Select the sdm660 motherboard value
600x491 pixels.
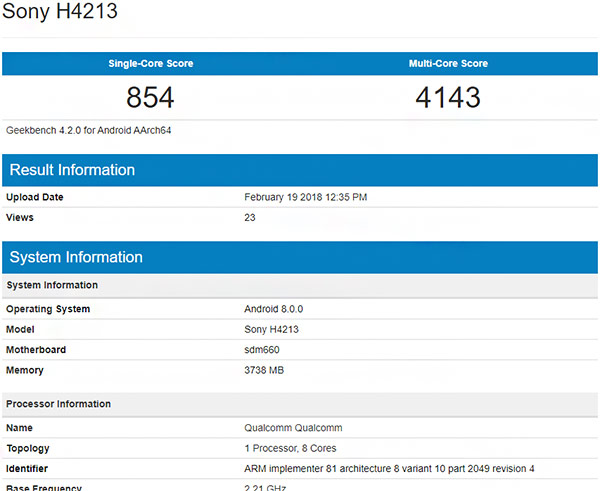click(264, 349)
